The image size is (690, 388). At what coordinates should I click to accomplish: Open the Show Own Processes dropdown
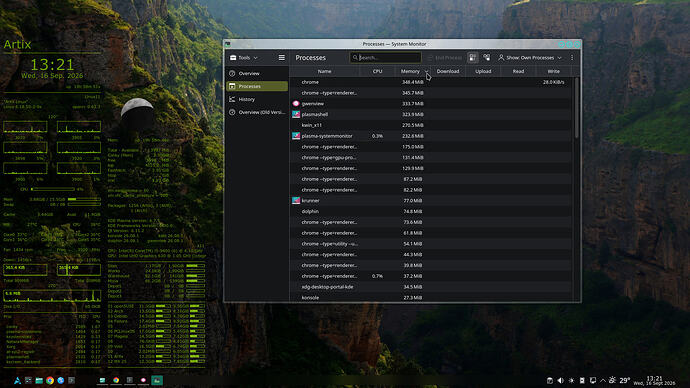click(x=530, y=58)
